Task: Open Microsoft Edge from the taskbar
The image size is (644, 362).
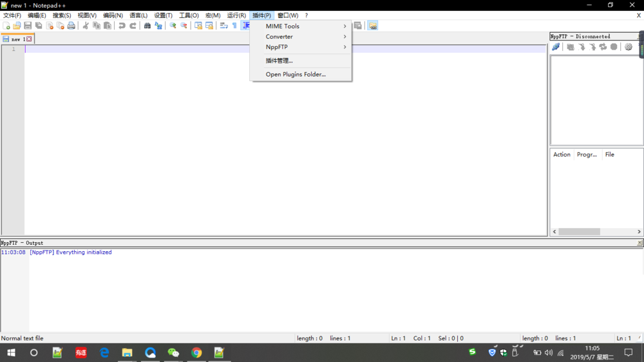Action: [x=104, y=352]
